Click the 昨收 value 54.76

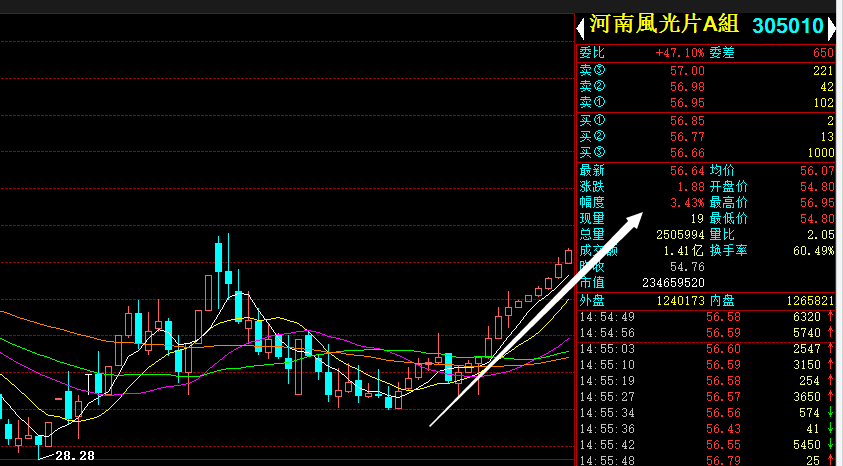point(687,267)
